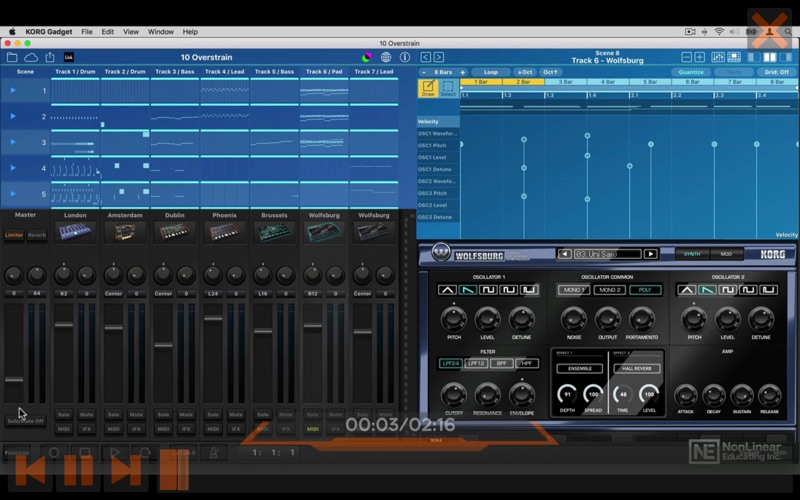Viewport: 800px width, 500px height.
Task: Shift notes up with Oct↑ button
Action: coord(550,72)
